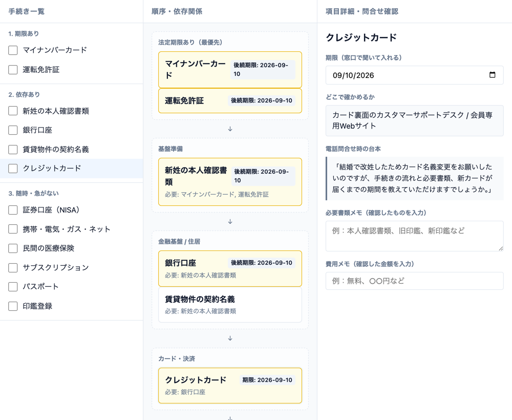Tick the 銀行口座 checkbox
512x420 pixels.
point(13,130)
